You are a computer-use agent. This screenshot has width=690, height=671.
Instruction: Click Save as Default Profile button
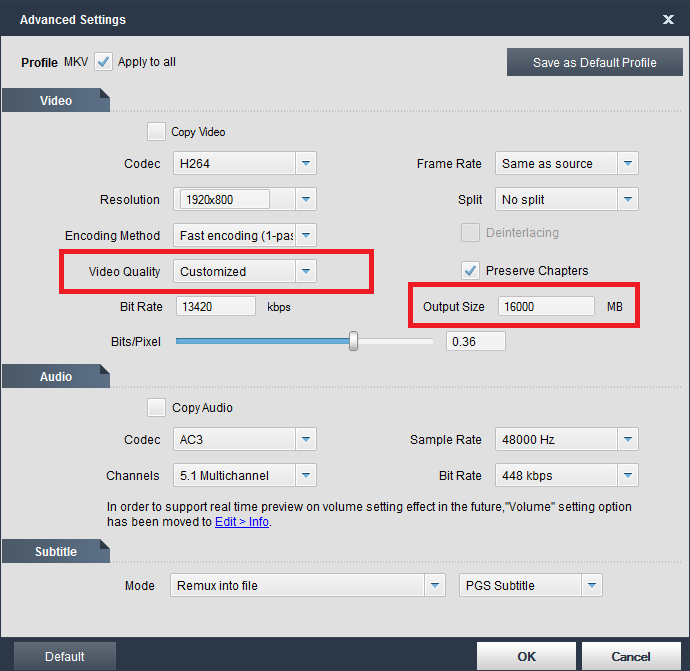pyautogui.click(x=594, y=62)
